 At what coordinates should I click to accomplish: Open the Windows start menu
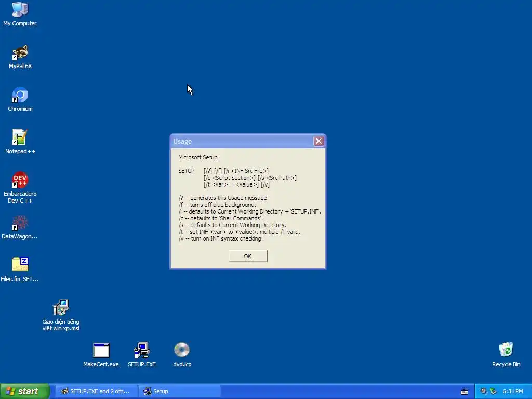pos(25,391)
